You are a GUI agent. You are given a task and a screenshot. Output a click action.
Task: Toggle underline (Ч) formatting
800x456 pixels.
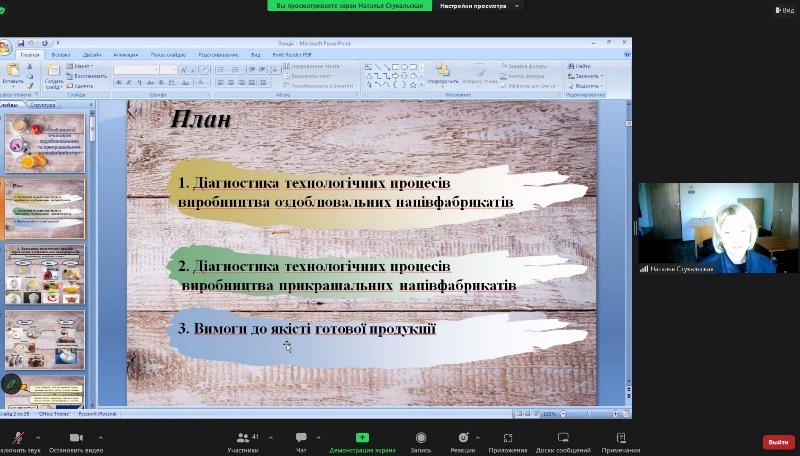[139, 82]
